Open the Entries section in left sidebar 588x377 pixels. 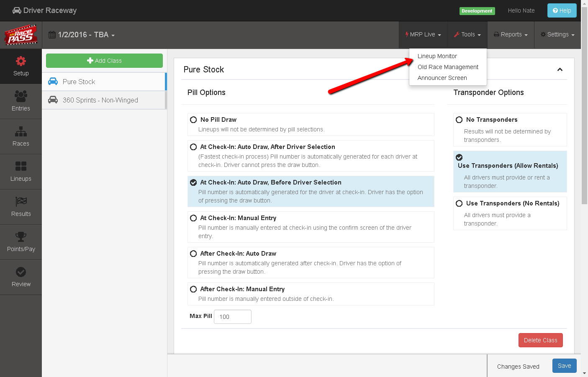click(x=21, y=101)
